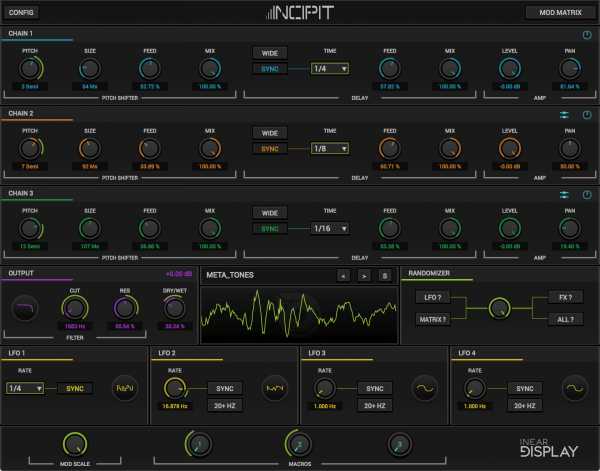Open Chain 2 delay Time 1/8 dropdown
This screenshot has width=600, height=471.
pos(330,149)
